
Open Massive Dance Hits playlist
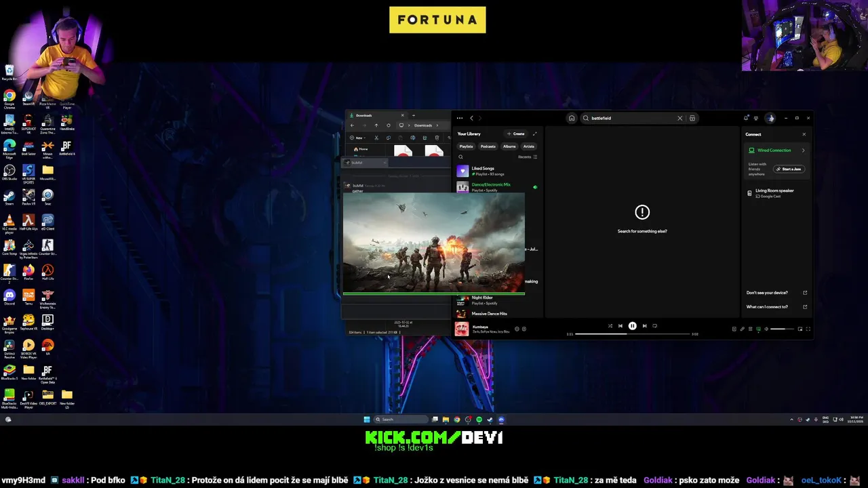pos(498,314)
